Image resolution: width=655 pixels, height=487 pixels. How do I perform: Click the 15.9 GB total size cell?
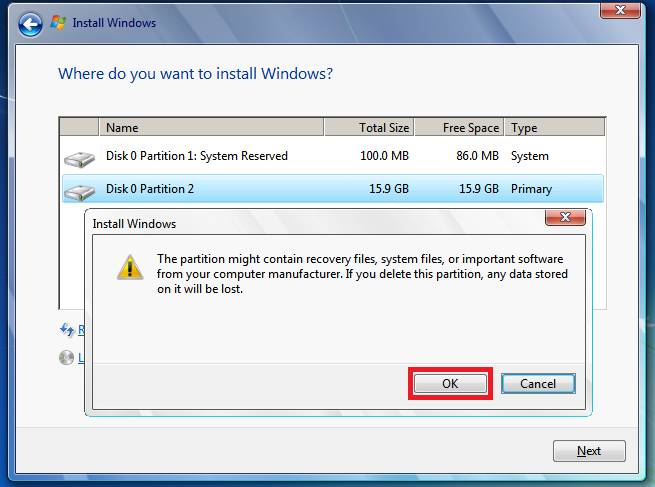pos(389,189)
